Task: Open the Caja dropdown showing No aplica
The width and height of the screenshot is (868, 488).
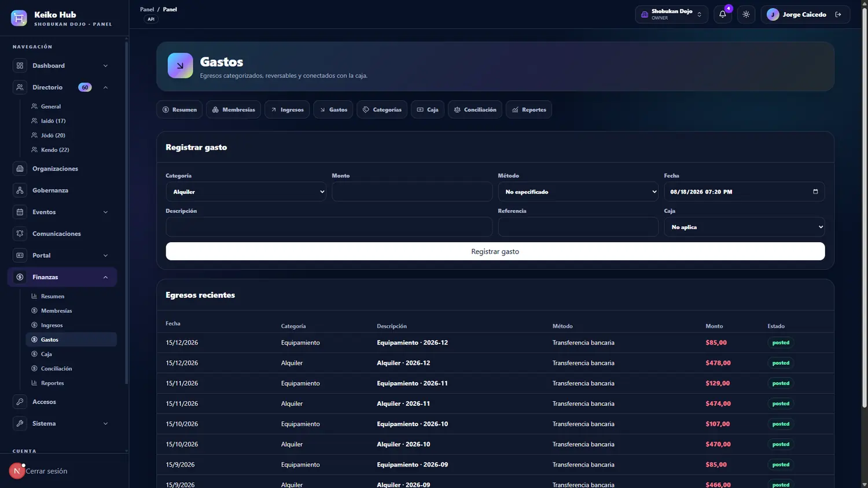Action: pyautogui.click(x=744, y=227)
